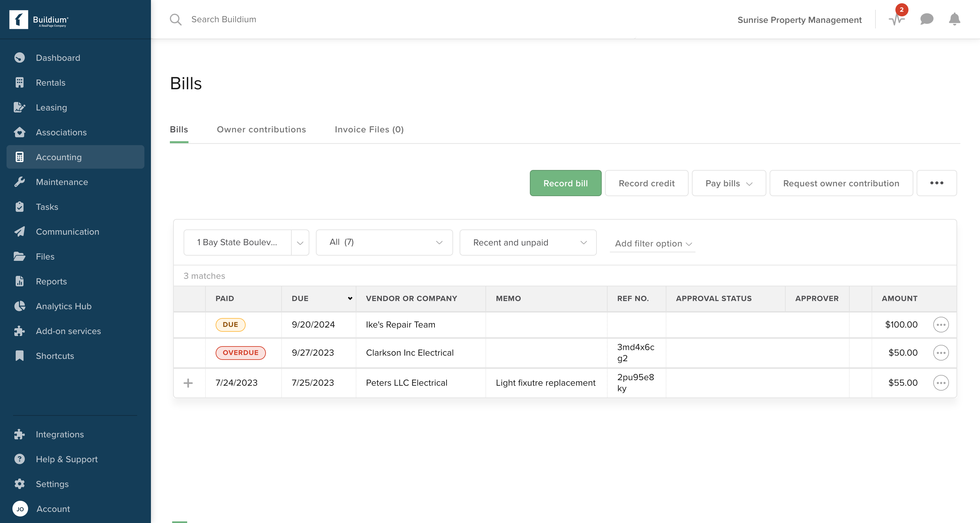Open the Recent and unpaid status dropdown
The image size is (980, 523).
pos(528,243)
